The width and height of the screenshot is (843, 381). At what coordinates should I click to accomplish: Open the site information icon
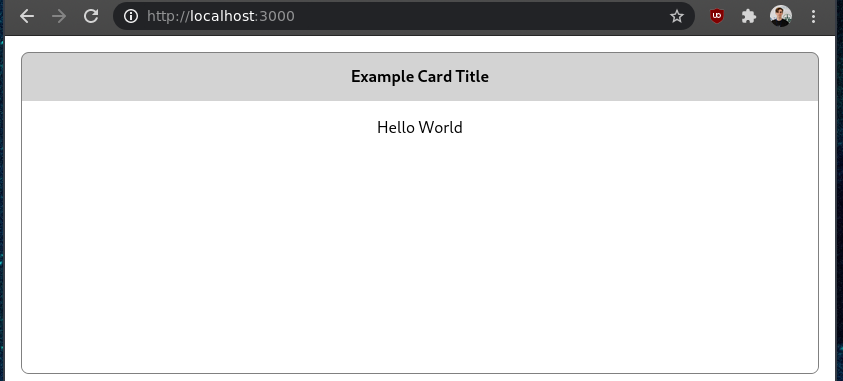click(x=131, y=16)
